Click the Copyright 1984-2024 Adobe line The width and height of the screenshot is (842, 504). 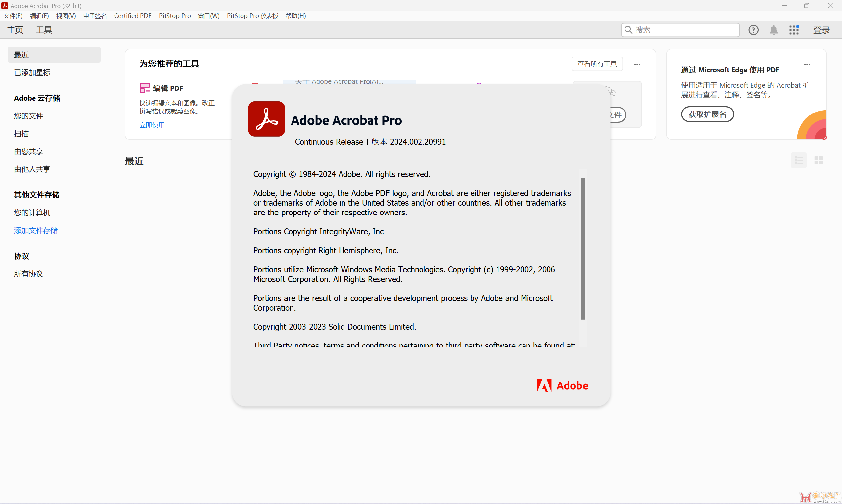(342, 174)
